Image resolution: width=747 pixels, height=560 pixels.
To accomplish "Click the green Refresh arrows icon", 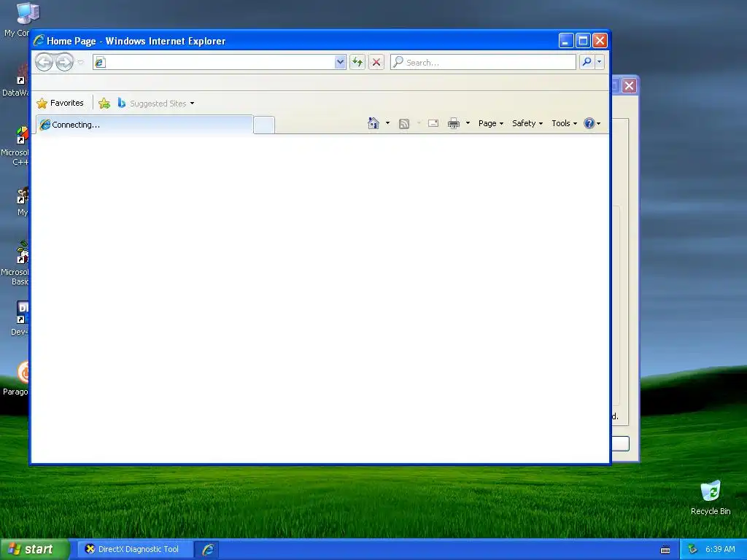I will pyautogui.click(x=357, y=62).
